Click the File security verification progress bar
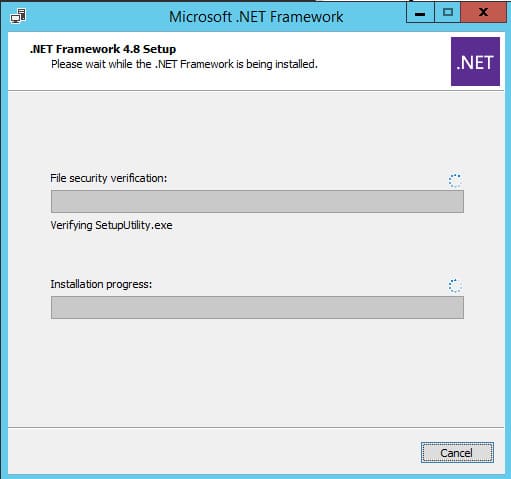 [257, 201]
